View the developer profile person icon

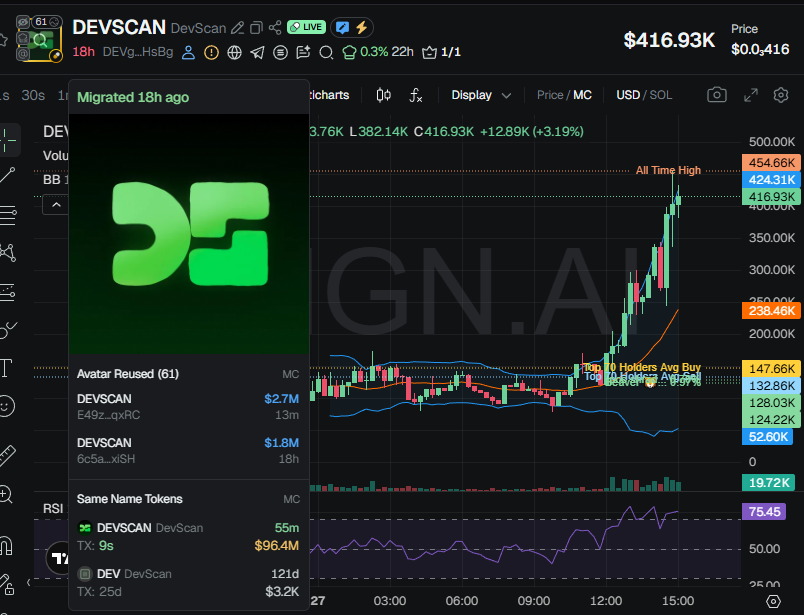click(x=188, y=52)
